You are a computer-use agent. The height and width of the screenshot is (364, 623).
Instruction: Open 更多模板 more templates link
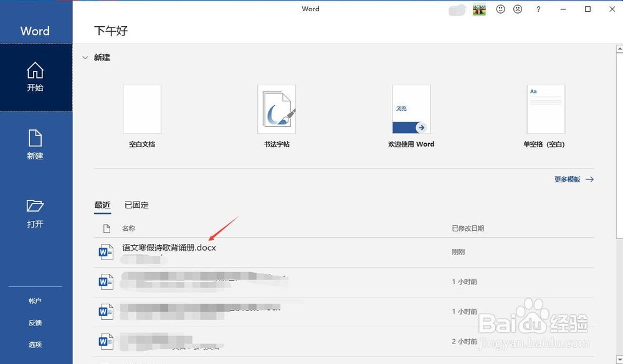point(574,179)
